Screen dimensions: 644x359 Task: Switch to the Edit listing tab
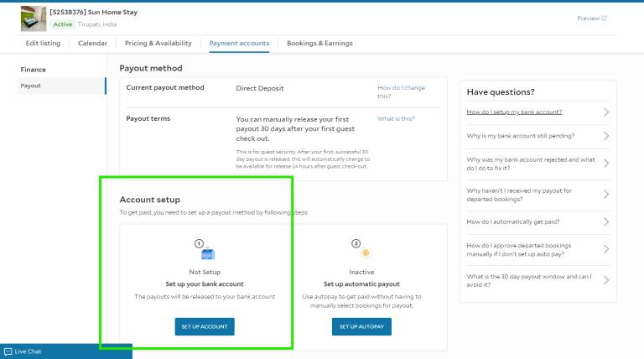[43, 43]
